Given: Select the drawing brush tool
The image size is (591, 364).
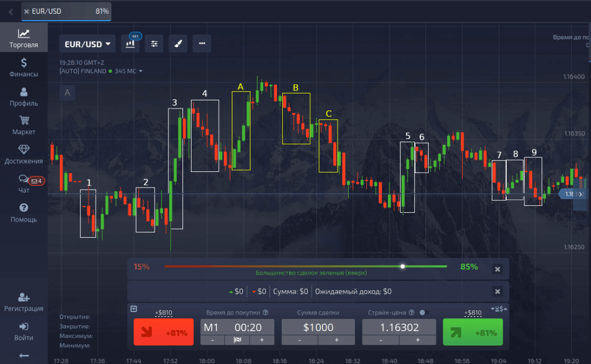Looking at the screenshot, I should (178, 44).
